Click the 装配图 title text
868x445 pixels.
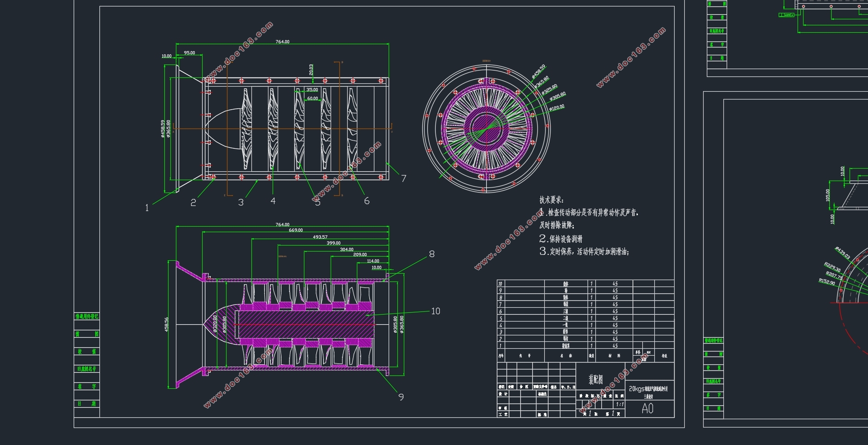[x=595, y=380]
